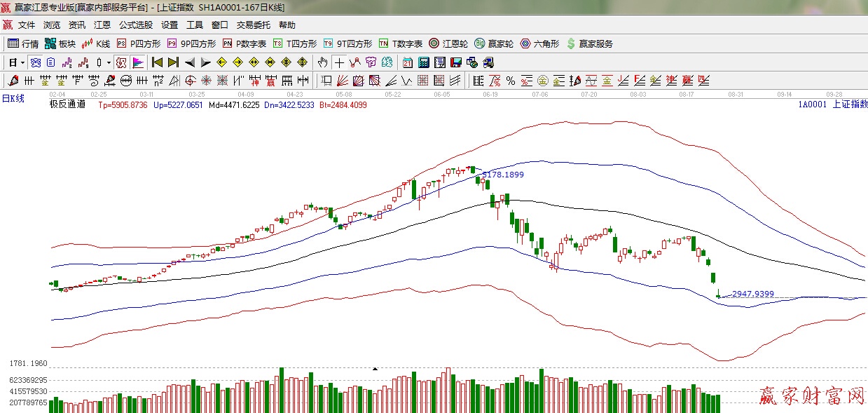Viewport: 868px width, 413px height.
Task: Click the calculator icon in toolbar
Action: tap(423, 62)
